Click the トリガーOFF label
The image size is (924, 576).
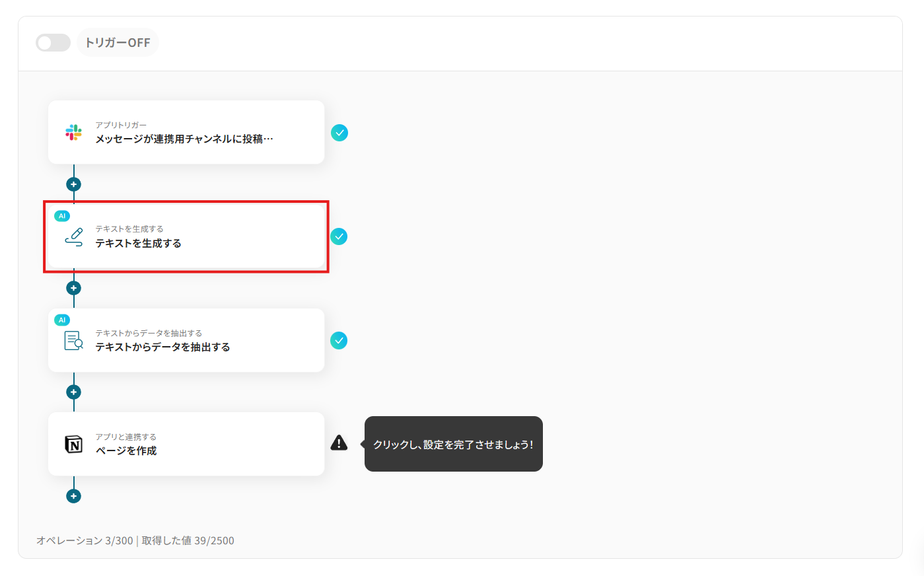tap(118, 43)
